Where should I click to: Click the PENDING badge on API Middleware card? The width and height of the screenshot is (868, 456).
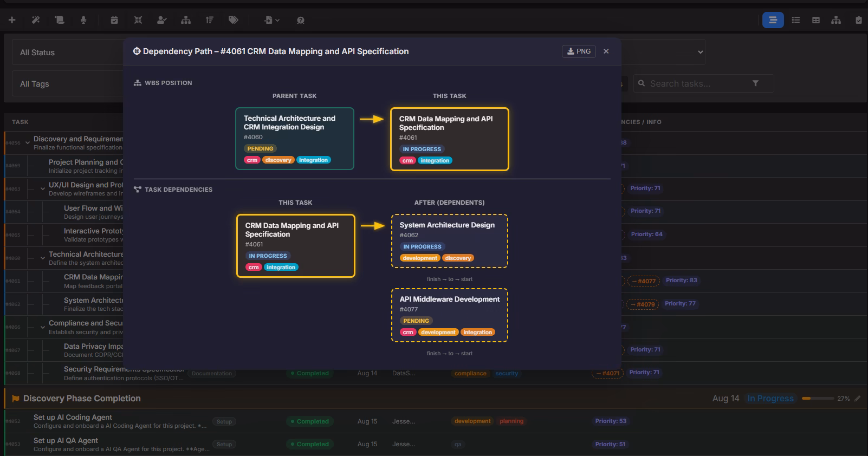(416, 321)
